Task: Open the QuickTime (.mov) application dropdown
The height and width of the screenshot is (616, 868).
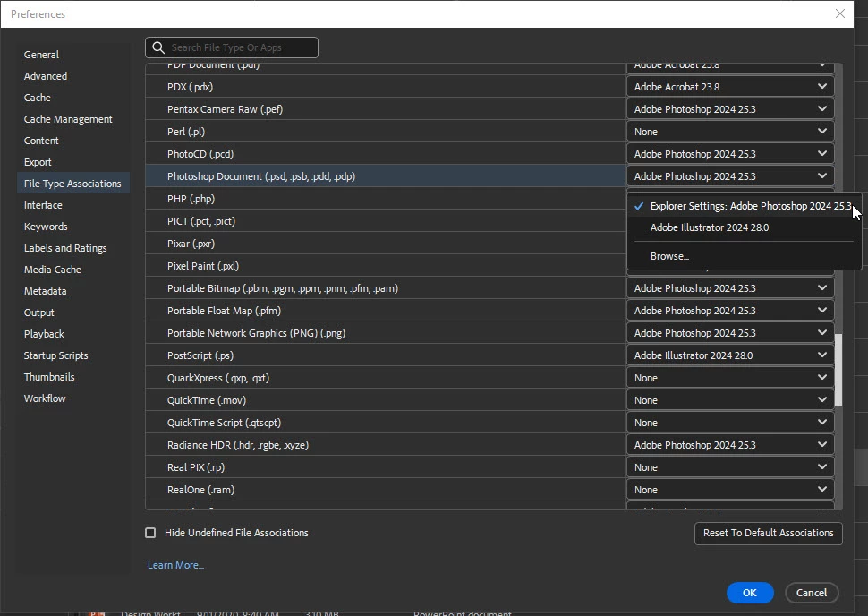Action: point(730,400)
